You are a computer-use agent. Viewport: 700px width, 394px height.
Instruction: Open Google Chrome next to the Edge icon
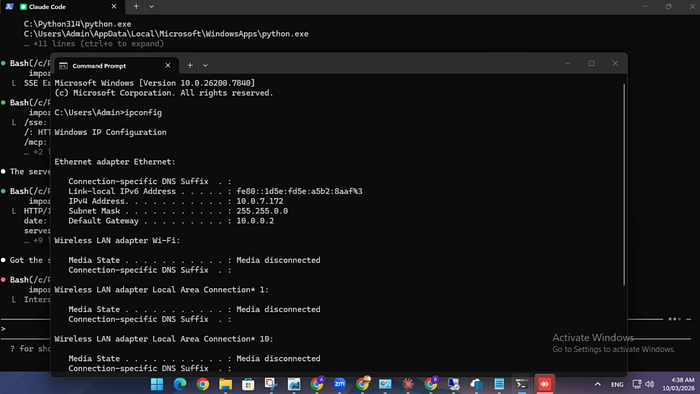coord(203,384)
